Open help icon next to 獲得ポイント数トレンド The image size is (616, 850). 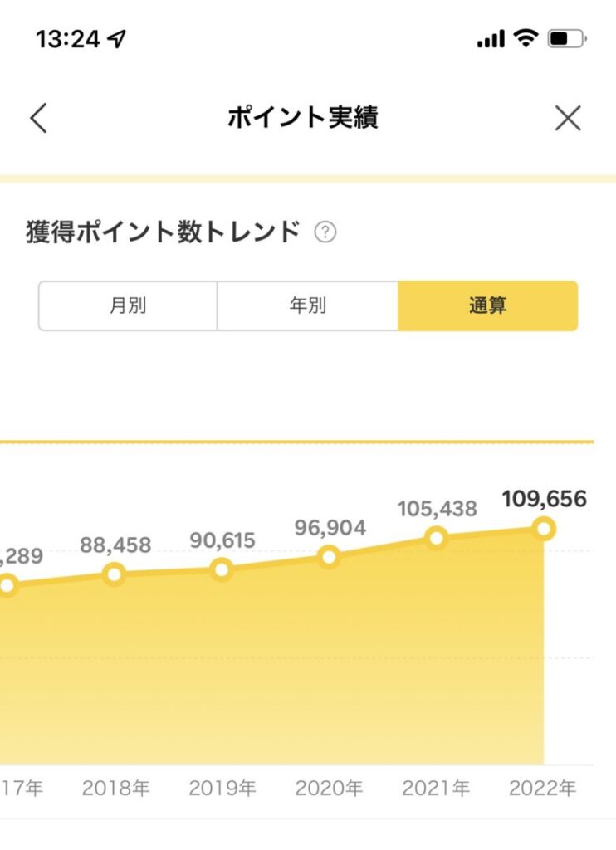325,232
